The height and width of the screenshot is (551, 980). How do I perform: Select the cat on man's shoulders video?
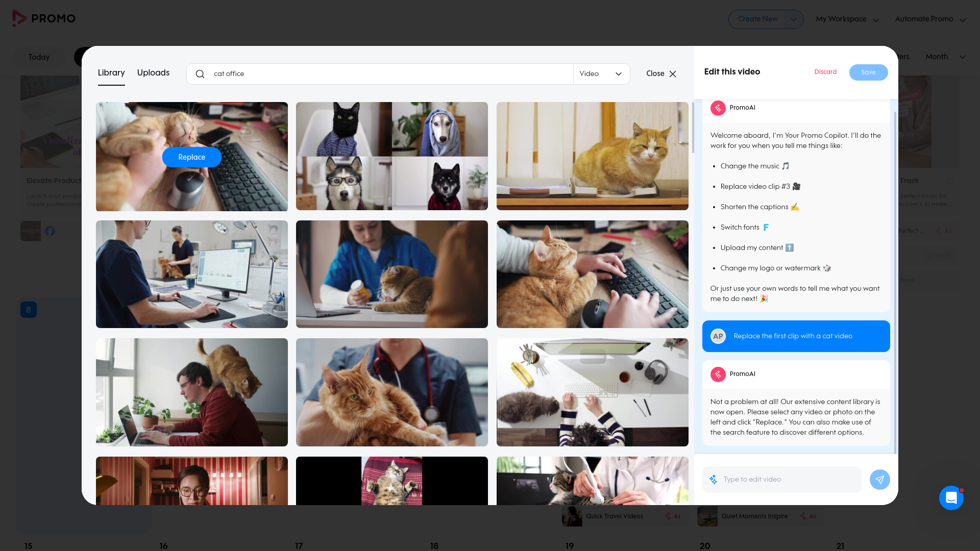tap(192, 392)
